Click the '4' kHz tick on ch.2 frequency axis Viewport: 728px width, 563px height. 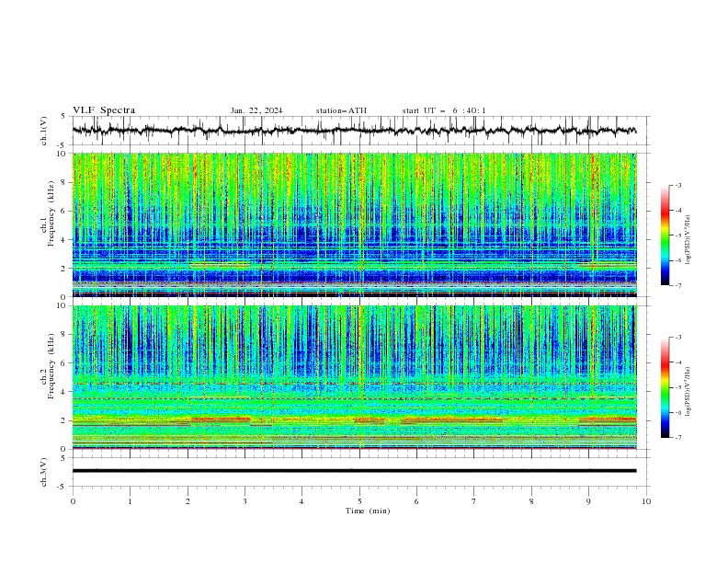(64, 392)
